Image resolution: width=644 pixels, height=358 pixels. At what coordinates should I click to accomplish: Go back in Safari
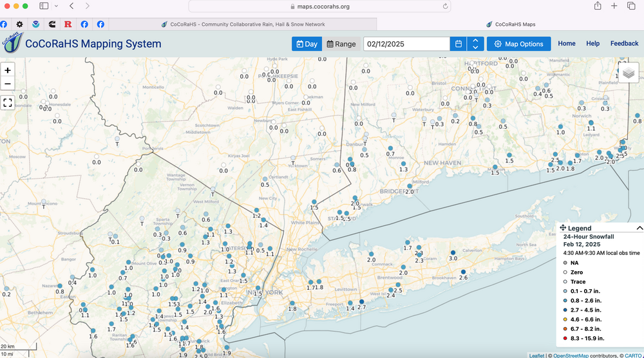click(71, 6)
